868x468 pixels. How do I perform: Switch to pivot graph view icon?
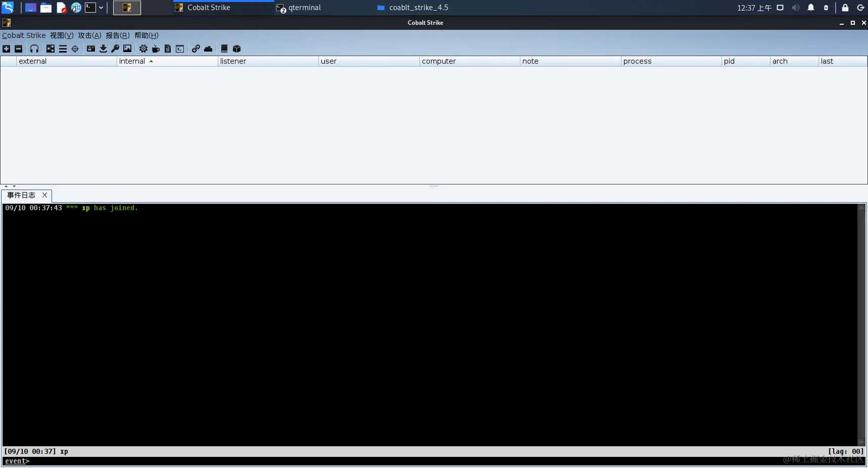[x=51, y=49]
